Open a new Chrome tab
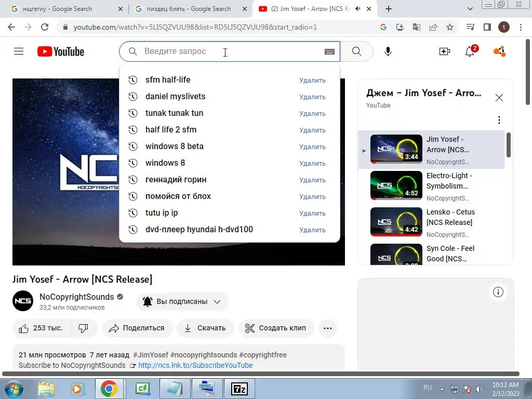532x399 pixels. tap(389, 9)
